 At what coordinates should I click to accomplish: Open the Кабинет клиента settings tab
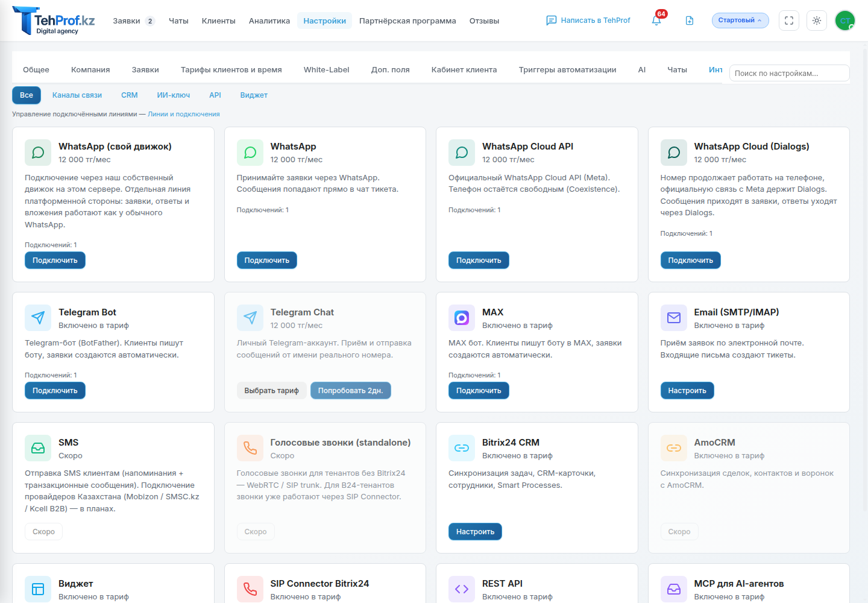pyautogui.click(x=464, y=70)
